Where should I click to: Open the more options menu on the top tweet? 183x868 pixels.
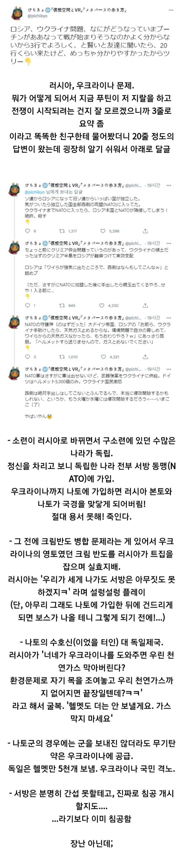coord(171,10)
